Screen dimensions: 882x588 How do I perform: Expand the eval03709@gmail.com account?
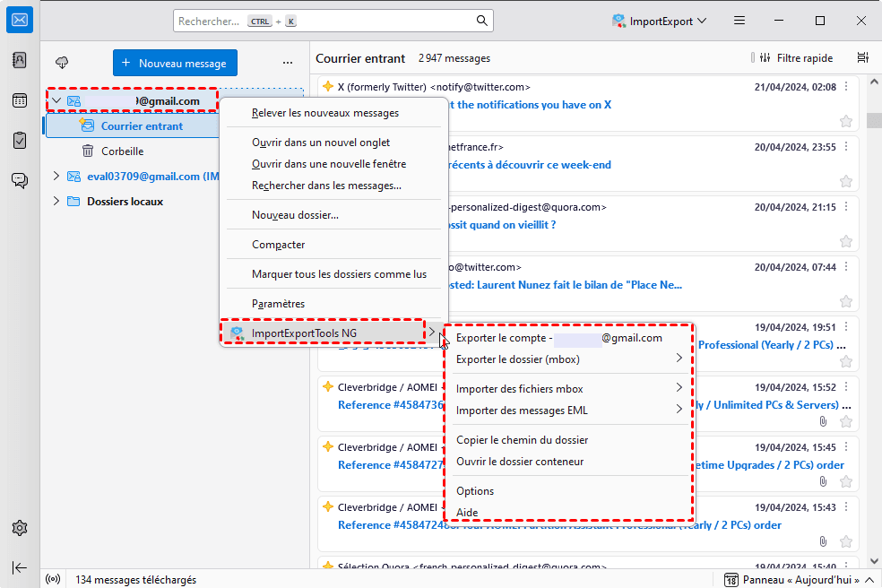[x=56, y=176]
